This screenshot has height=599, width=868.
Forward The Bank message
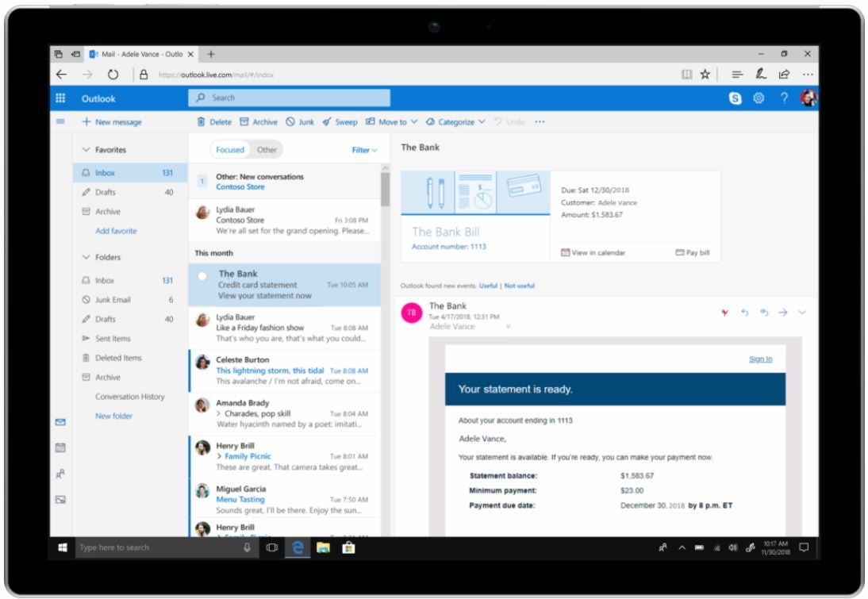(783, 313)
